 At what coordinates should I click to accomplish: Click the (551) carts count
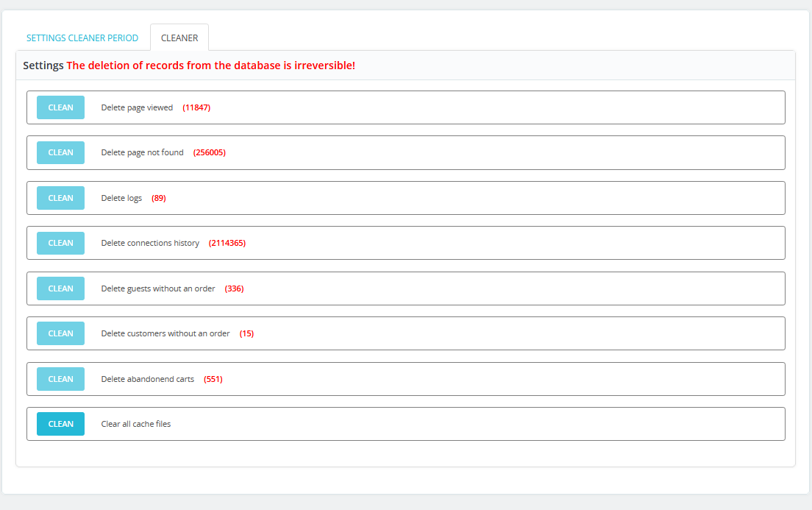pyautogui.click(x=213, y=380)
